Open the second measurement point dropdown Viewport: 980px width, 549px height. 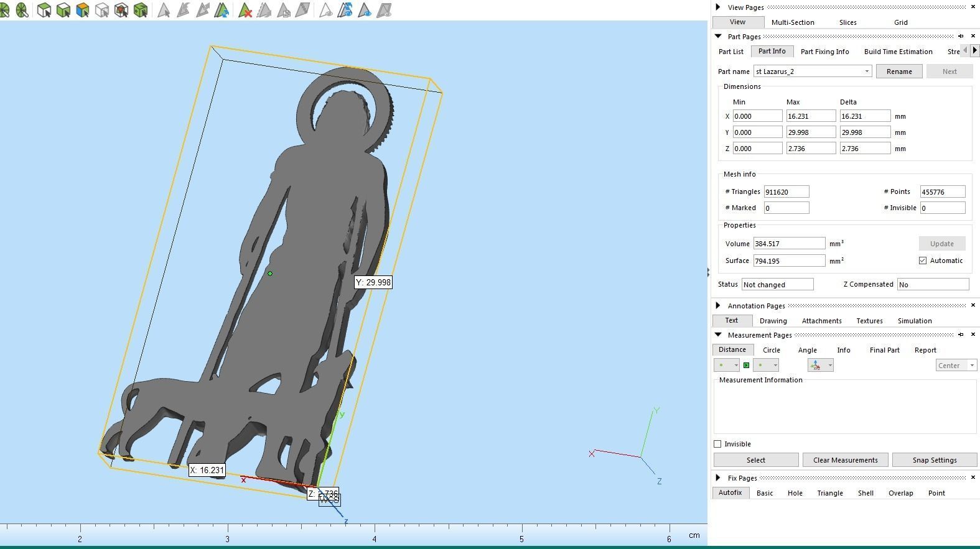coord(775,365)
